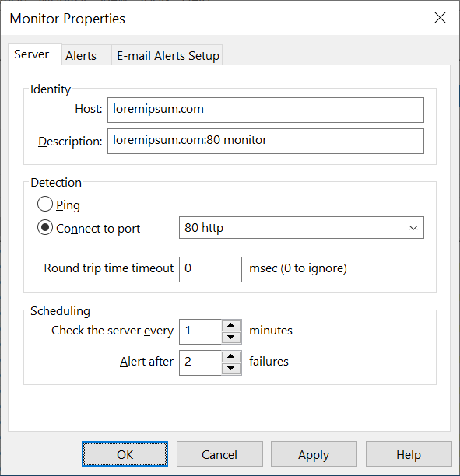Close the Monitor Properties dialog
The width and height of the screenshot is (460, 476).
click(x=440, y=18)
